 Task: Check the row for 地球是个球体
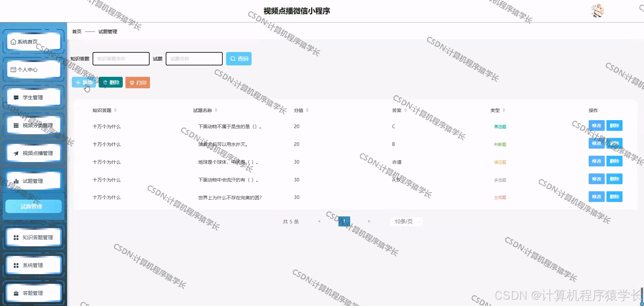tap(78, 162)
